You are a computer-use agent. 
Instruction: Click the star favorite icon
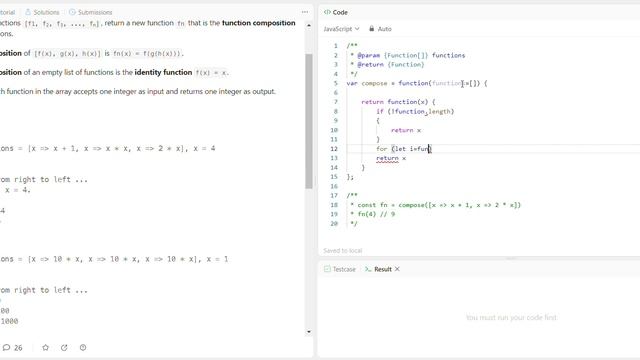coord(45,348)
